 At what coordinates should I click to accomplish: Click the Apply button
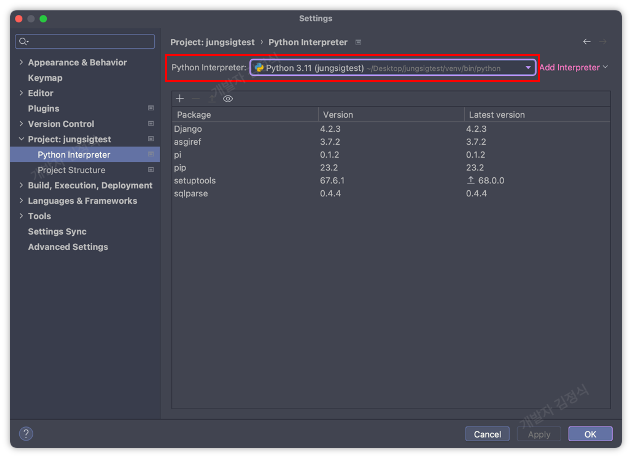click(539, 434)
